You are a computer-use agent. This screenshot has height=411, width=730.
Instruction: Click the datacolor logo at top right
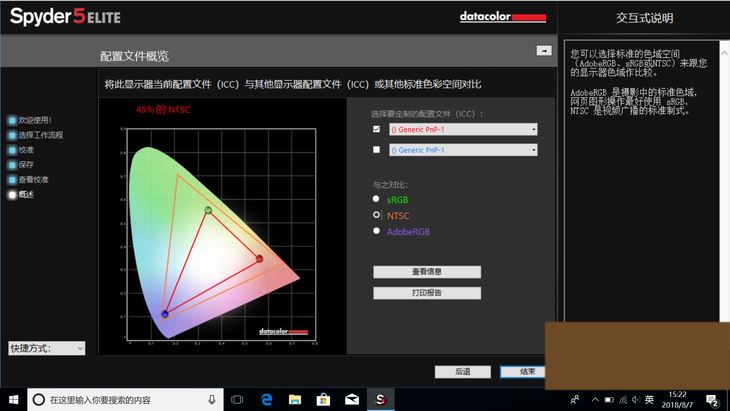503,17
